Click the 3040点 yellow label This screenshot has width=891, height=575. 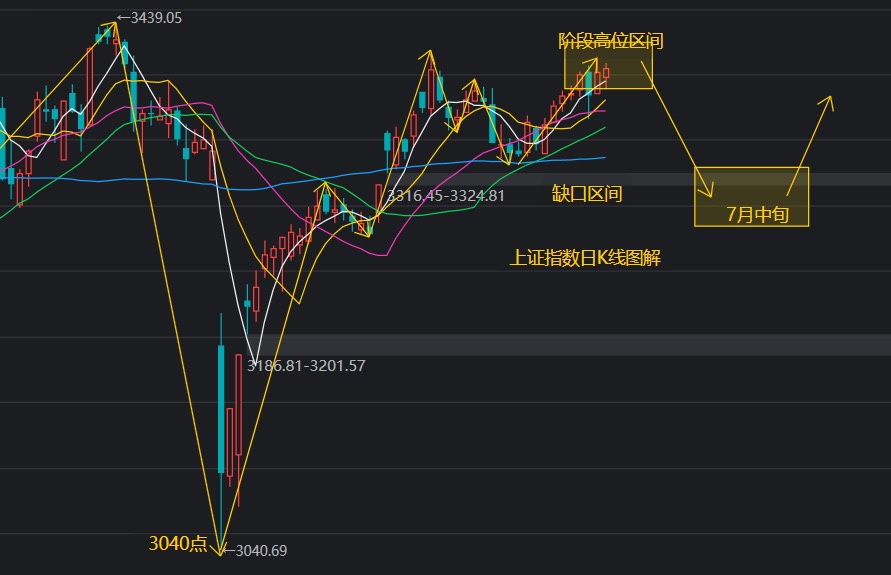(178, 543)
